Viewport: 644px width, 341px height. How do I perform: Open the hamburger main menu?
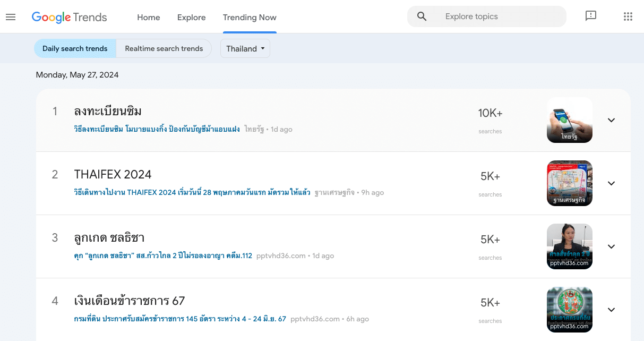(x=11, y=17)
